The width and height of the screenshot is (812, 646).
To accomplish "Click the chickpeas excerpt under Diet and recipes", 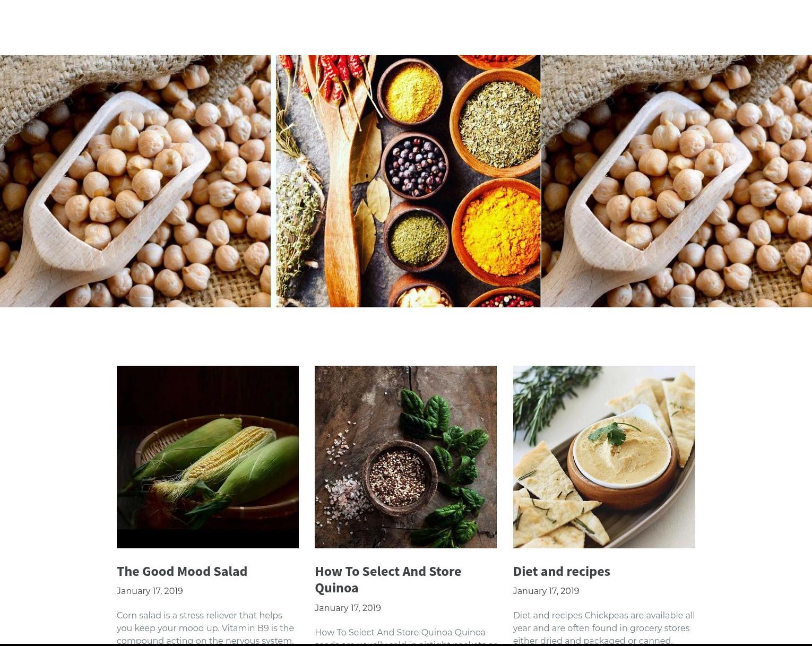I will click(x=604, y=628).
